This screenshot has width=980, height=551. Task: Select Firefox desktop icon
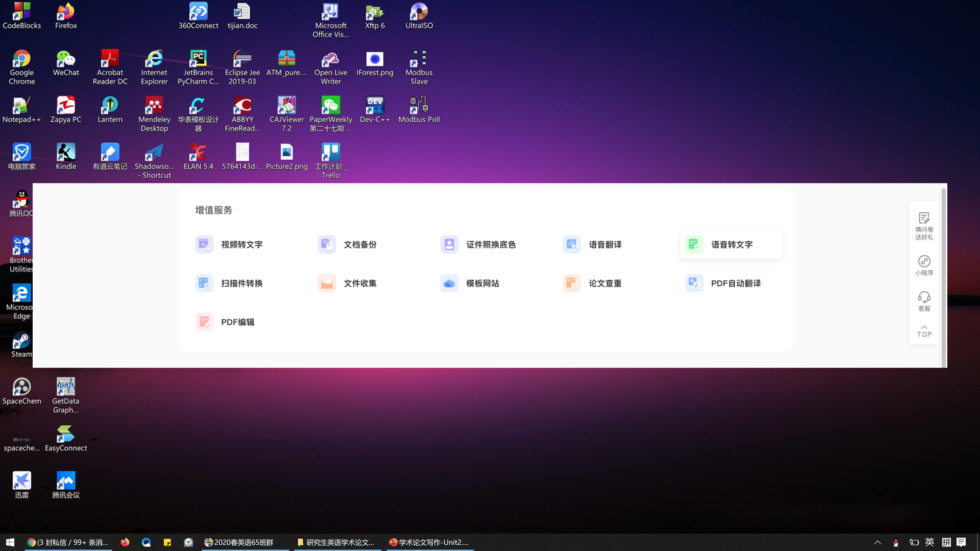point(66,16)
